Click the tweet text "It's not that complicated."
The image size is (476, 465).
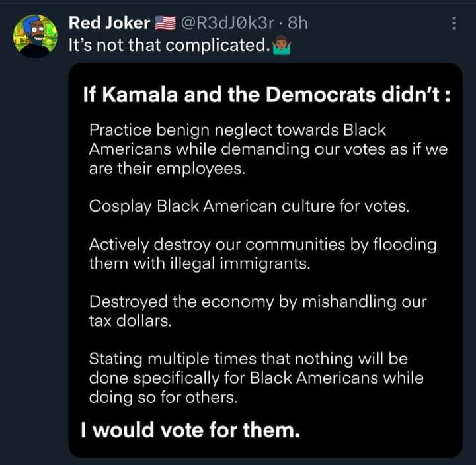pos(169,48)
